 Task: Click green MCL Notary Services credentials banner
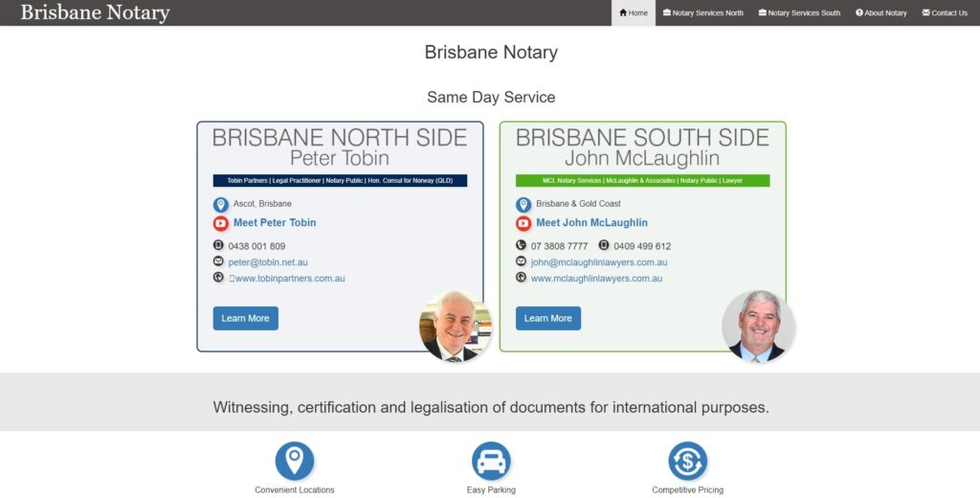[x=642, y=181]
